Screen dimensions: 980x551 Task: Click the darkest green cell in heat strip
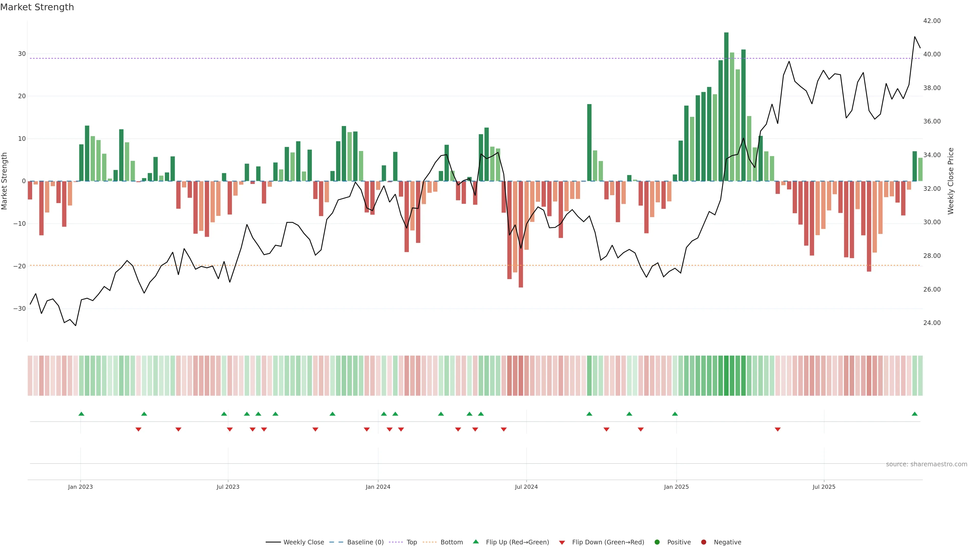726,376
